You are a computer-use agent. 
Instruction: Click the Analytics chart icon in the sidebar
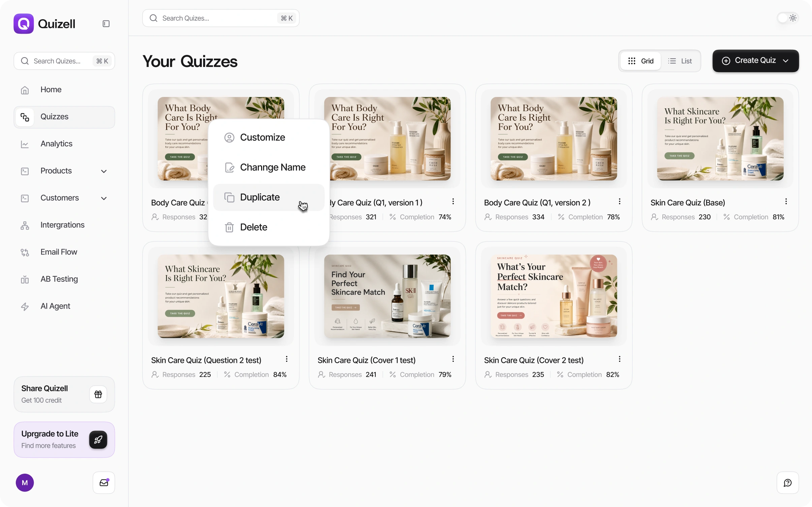coord(25,144)
